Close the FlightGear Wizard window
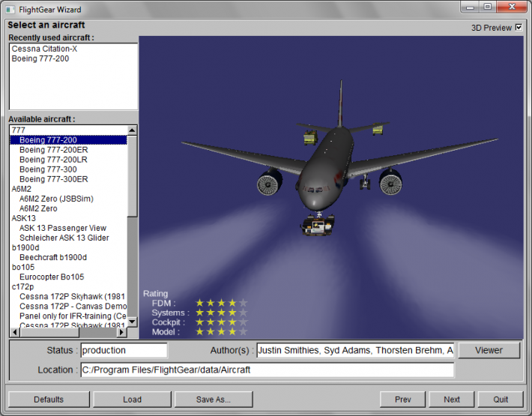This screenshot has width=532, height=416. click(x=512, y=7)
